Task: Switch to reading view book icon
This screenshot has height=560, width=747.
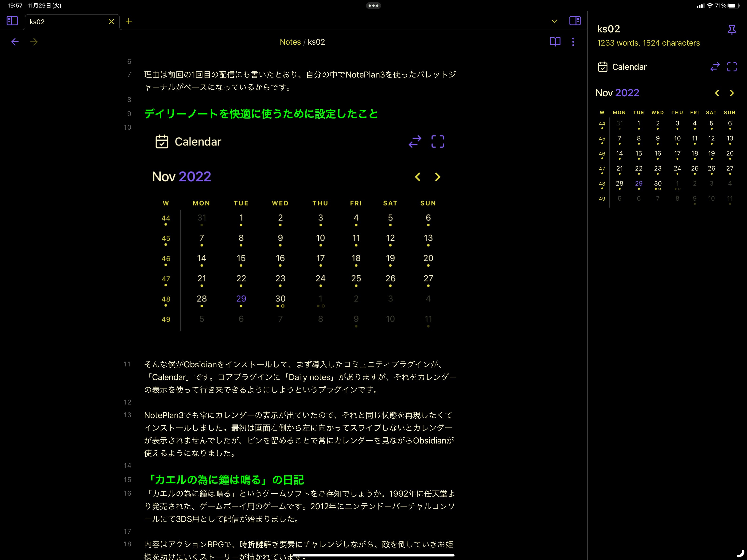Action: (x=555, y=42)
